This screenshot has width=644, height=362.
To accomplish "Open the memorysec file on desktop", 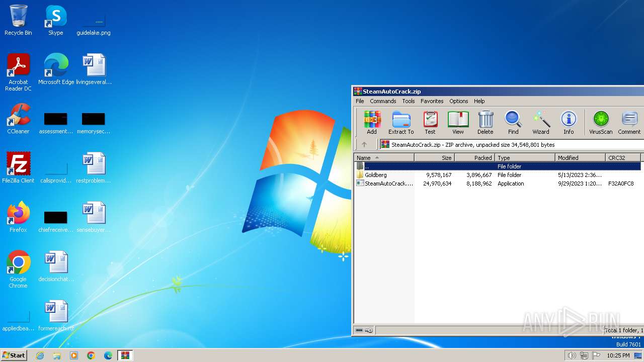I will 94,123.
